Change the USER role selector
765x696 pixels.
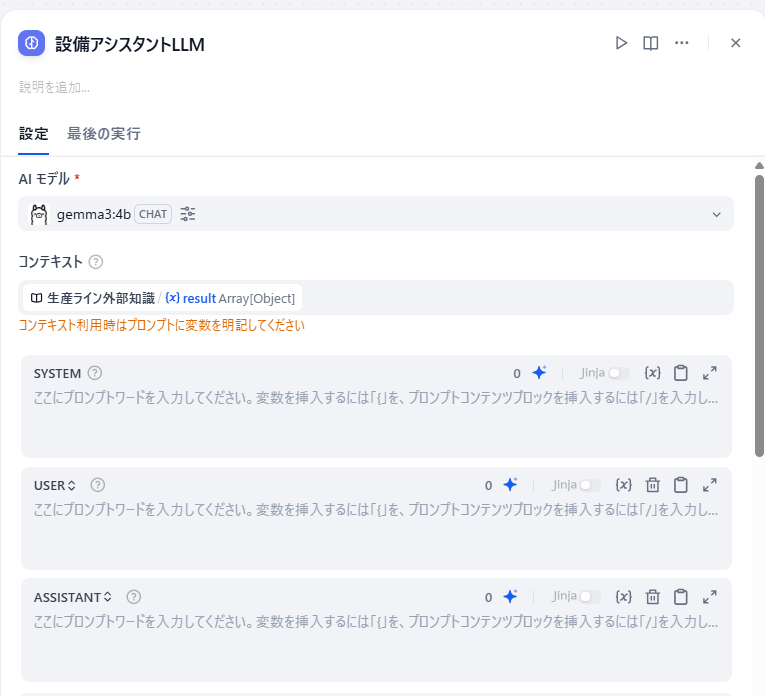pos(55,485)
